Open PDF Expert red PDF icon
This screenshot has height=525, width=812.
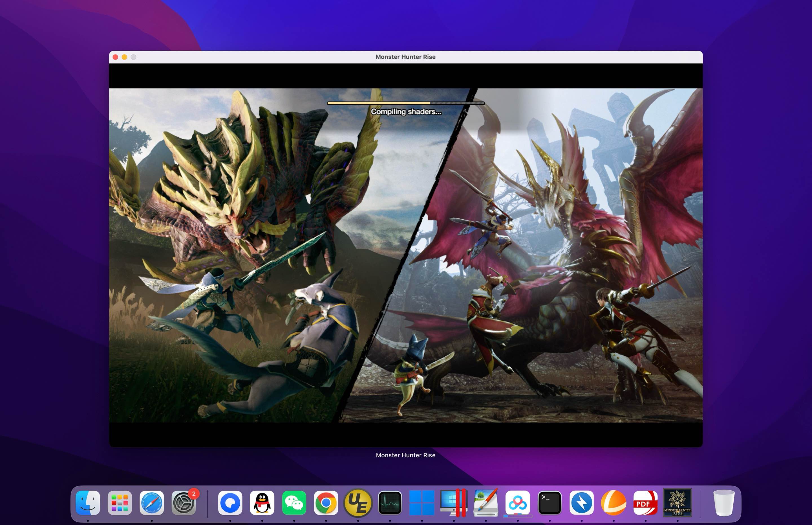point(645,503)
